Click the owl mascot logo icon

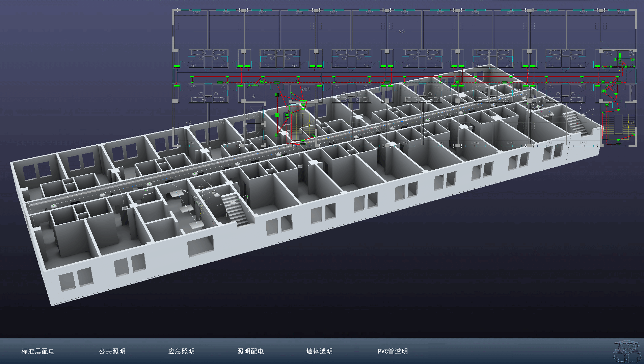pos(627,351)
